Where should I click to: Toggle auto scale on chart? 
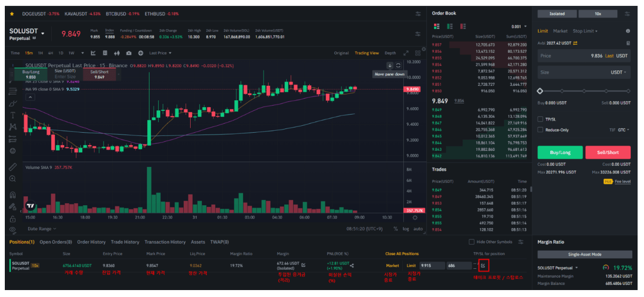click(418, 229)
